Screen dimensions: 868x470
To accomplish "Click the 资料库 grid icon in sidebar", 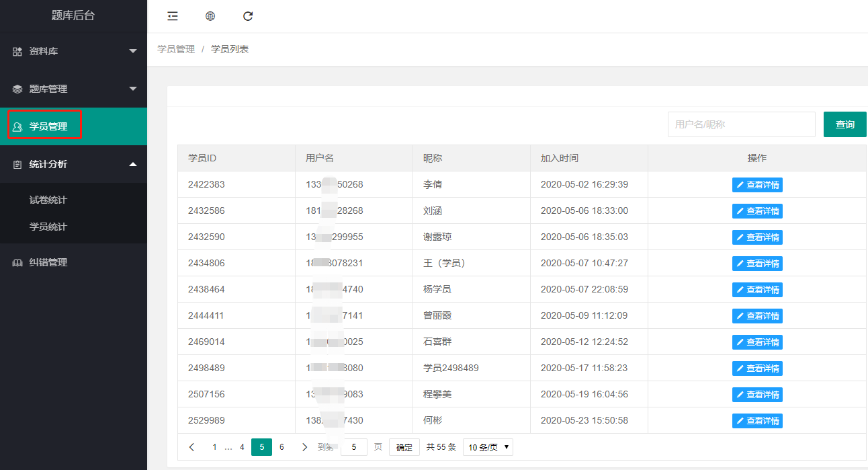I will [17, 51].
